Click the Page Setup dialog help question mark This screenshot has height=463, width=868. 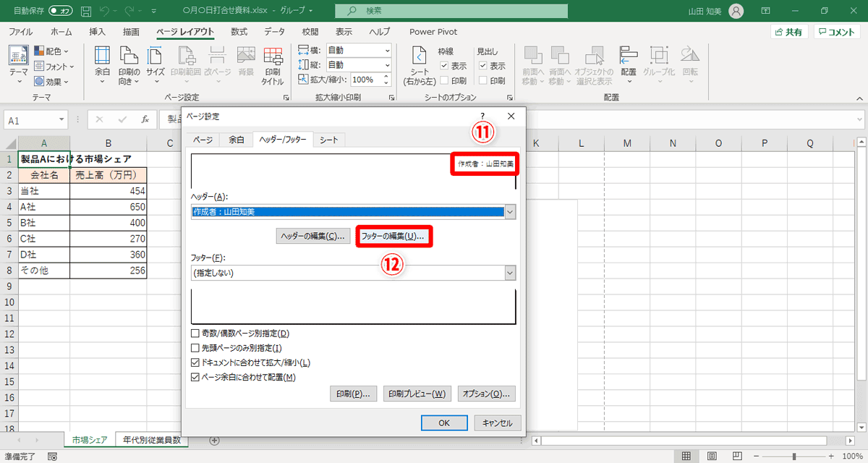tap(482, 116)
